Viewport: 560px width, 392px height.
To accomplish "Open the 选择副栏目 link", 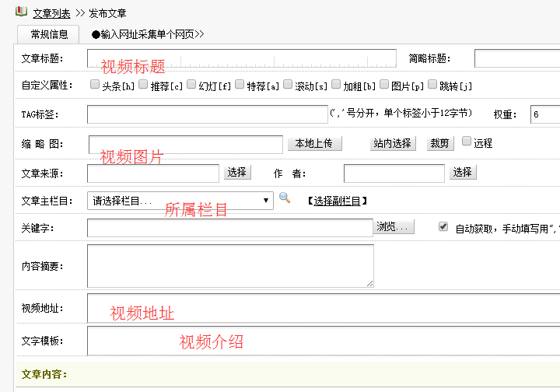I will 337,201.
